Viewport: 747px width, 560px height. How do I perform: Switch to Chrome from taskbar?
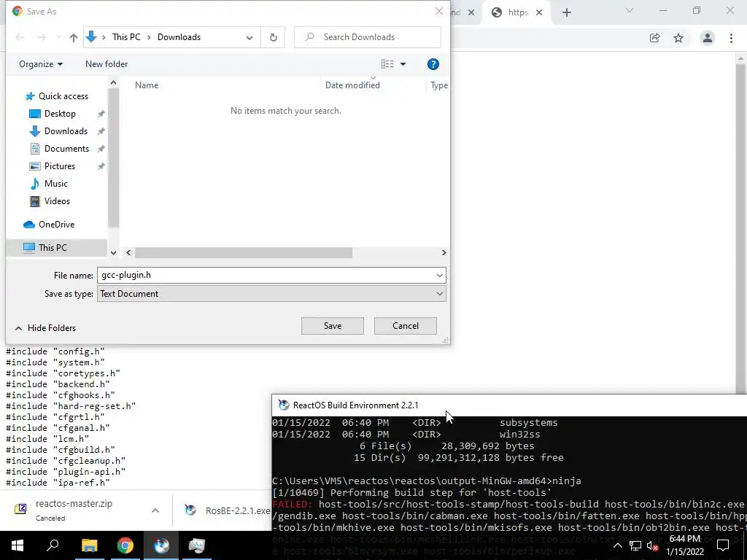pos(125,545)
